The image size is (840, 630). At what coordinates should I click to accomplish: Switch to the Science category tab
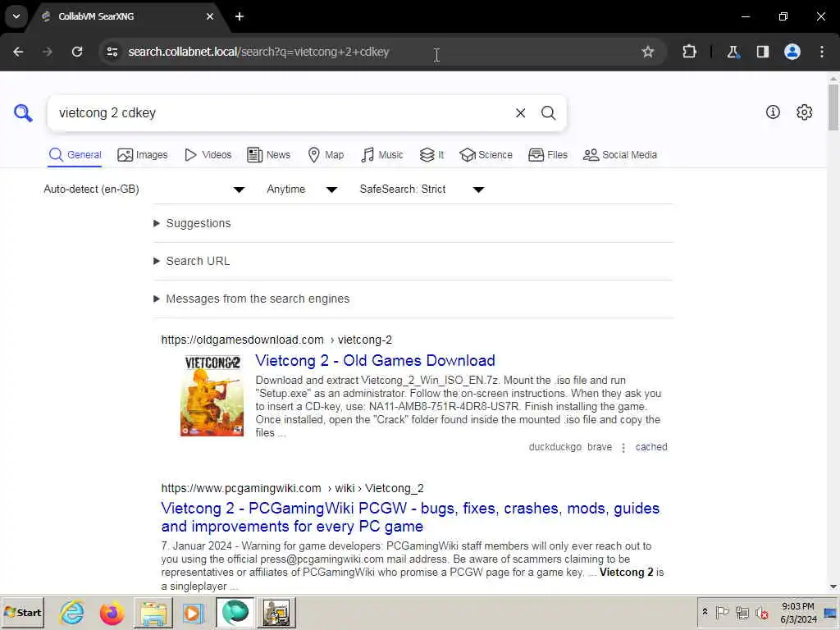pos(486,155)
